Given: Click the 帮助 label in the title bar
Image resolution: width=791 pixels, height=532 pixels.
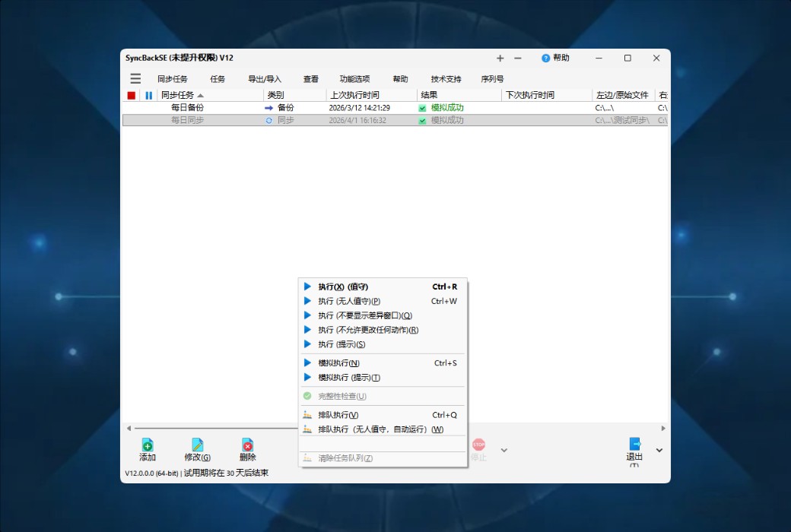Looking at the screenshot, I should pyautogui.click(x=559, y=58).
